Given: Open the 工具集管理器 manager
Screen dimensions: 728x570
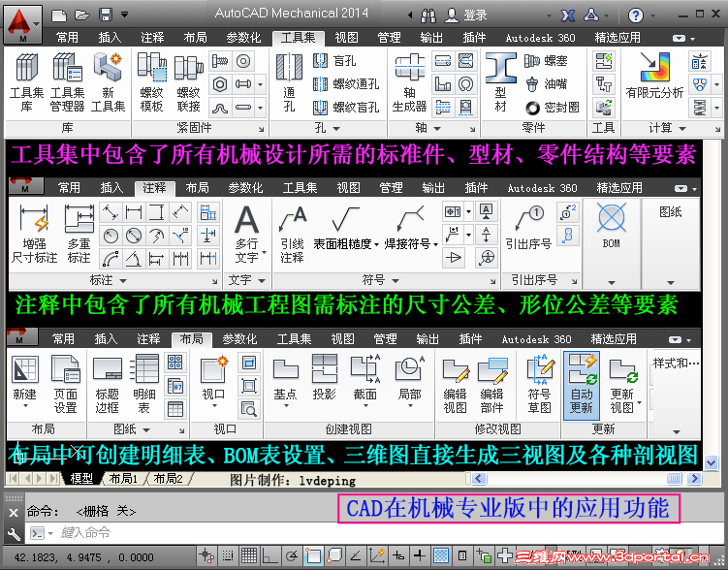Looking at the screenshot, I should coord(67,82).
